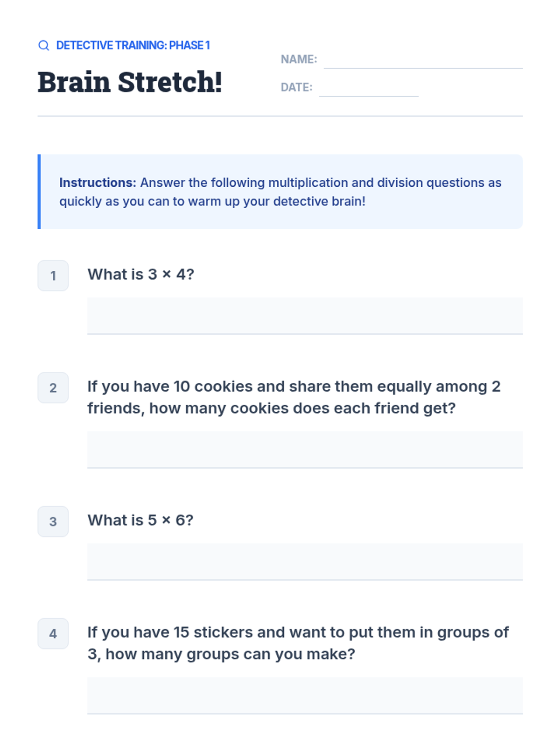Click the number 1 question badge

[53, 275]
